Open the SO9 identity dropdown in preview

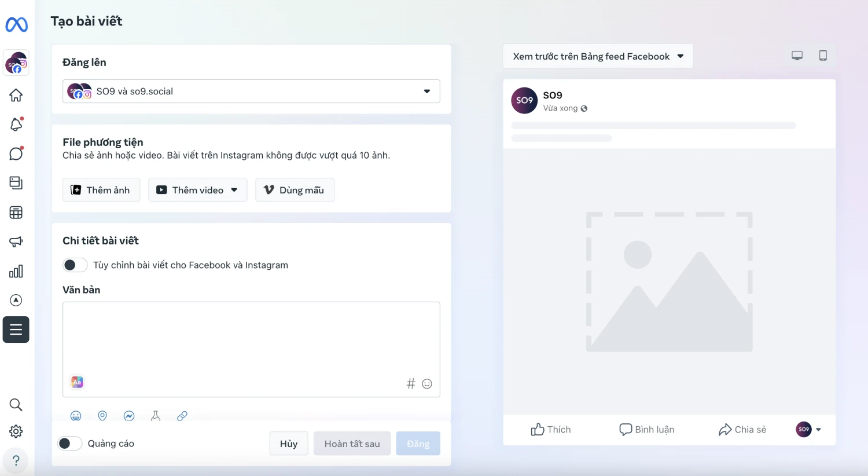click(x=809, y=429)
